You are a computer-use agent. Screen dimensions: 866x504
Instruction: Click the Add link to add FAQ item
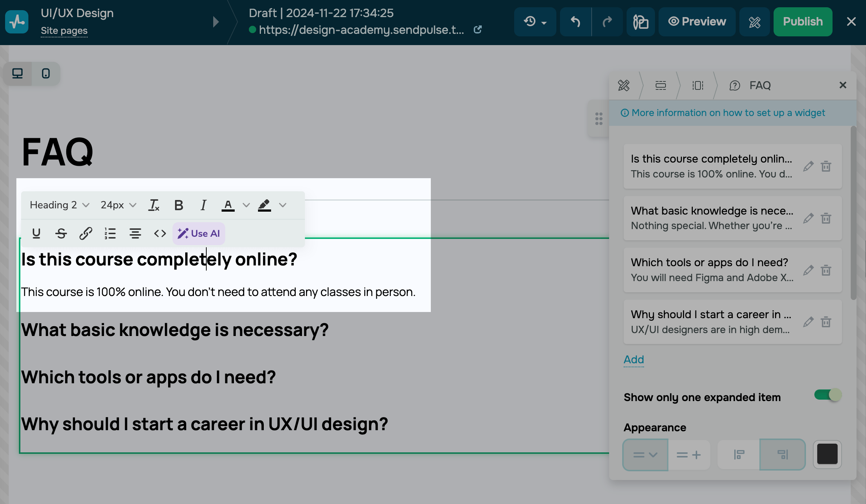click(633, 359)
